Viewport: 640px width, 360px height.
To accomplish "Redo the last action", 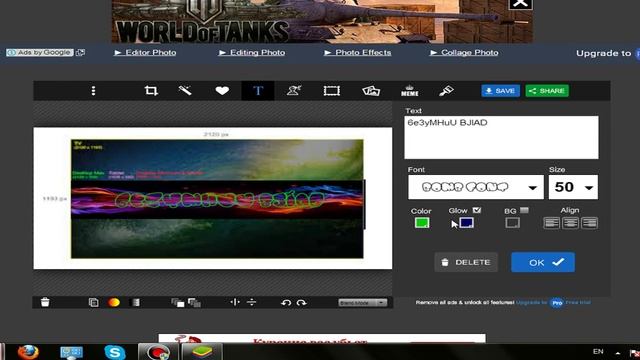I will coord(302,302).
